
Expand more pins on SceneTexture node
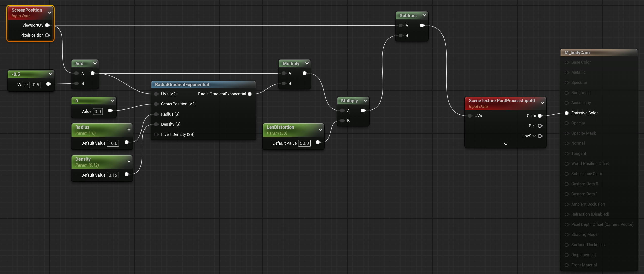click(x=506, y=144)
